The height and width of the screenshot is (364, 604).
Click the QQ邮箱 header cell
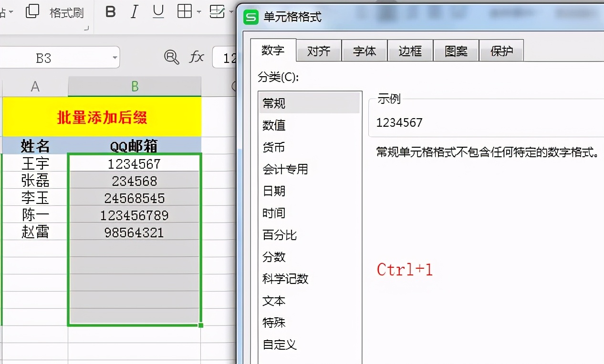click(135, 145)
